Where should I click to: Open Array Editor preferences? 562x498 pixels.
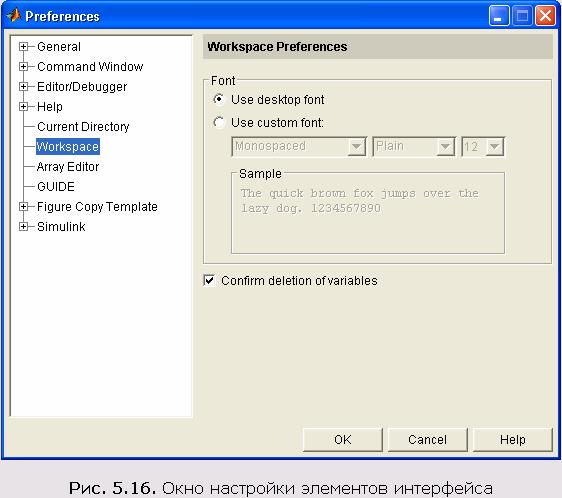68,167
